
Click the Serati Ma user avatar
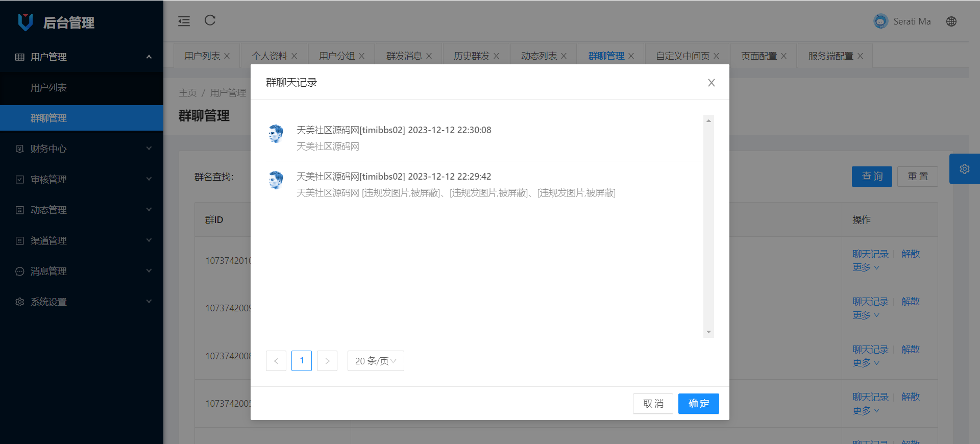880,21
